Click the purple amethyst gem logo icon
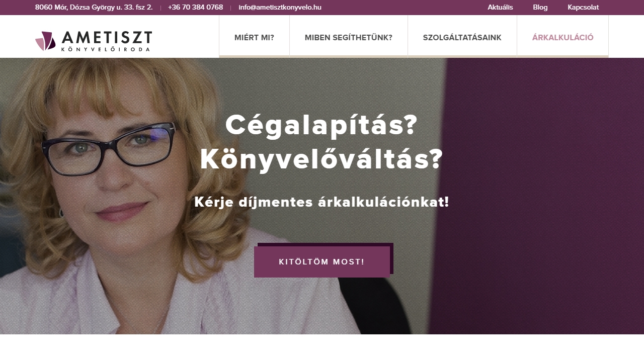The height and width of the screenshot is (362, 644). point(45,41)
